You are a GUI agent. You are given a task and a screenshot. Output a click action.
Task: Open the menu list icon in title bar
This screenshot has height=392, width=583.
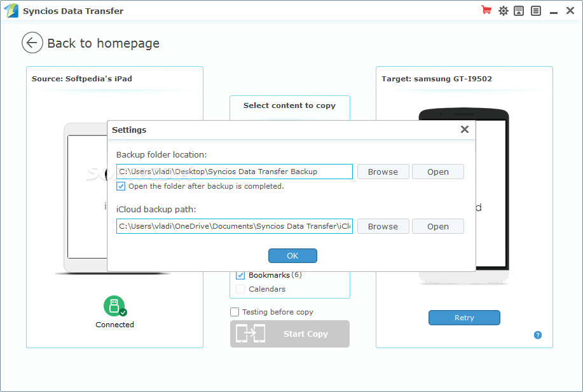point(536,11)
